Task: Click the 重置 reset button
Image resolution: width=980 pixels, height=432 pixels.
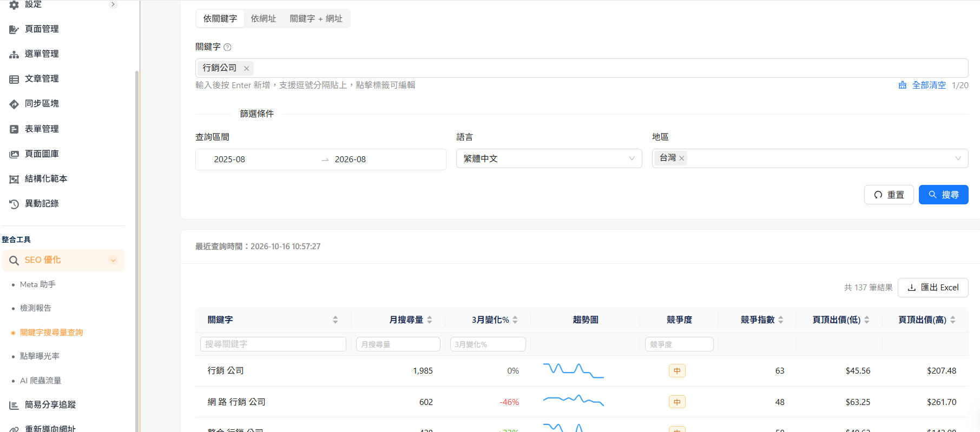Action: [889, 195]
